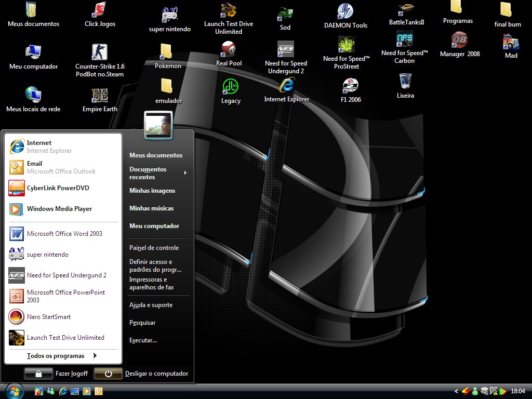Click Show Desktop icon in quick launch
The width and height of the screenshot is (532, 399).
pyautogui.click(x=75, y=391)
